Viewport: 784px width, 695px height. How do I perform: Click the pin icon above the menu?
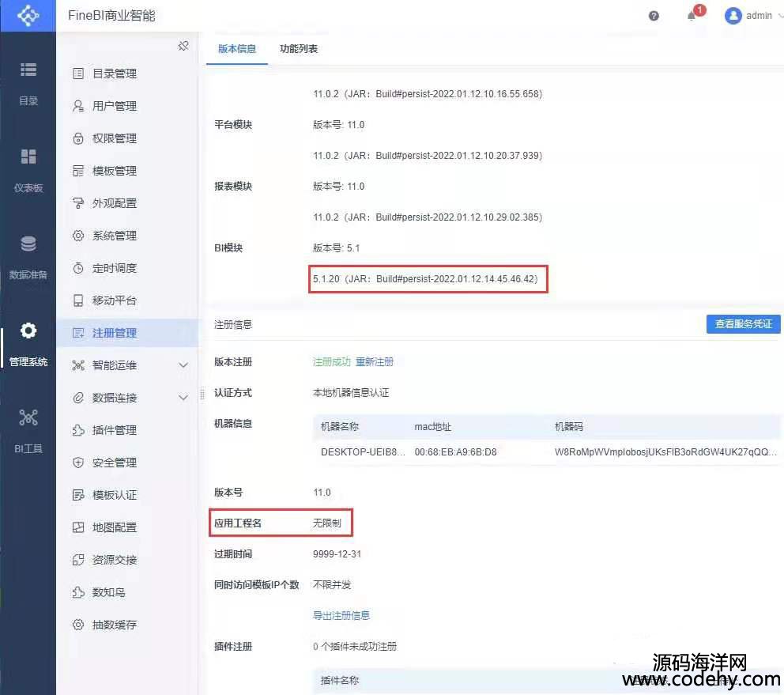tap(183, 46)
